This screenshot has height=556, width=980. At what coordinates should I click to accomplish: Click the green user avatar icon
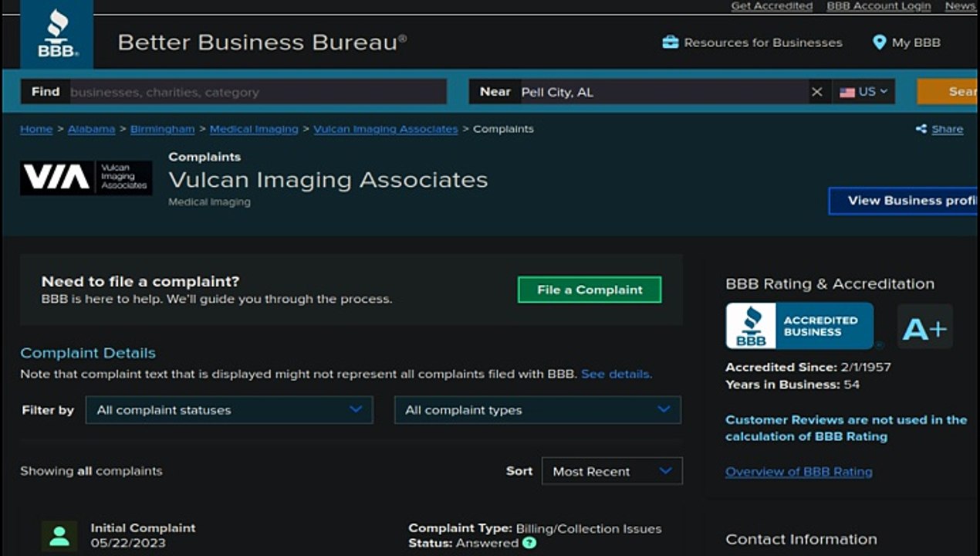[59, 536]
